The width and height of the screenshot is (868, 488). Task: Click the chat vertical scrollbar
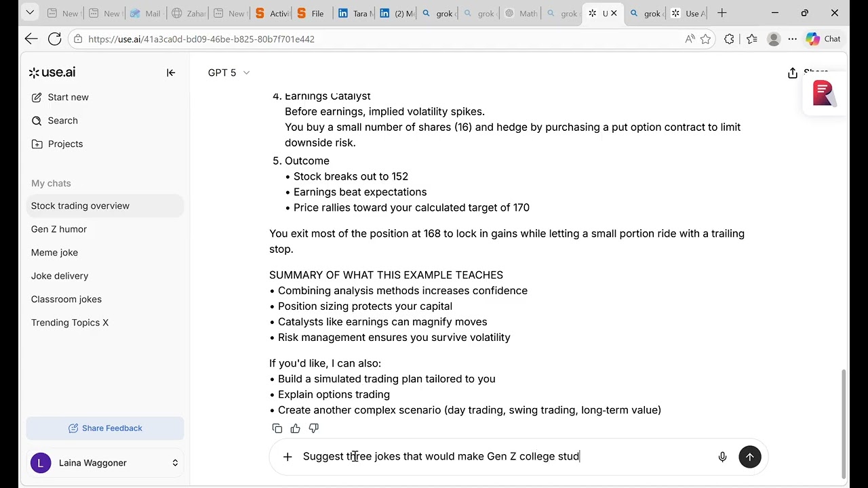coord(844,424)
